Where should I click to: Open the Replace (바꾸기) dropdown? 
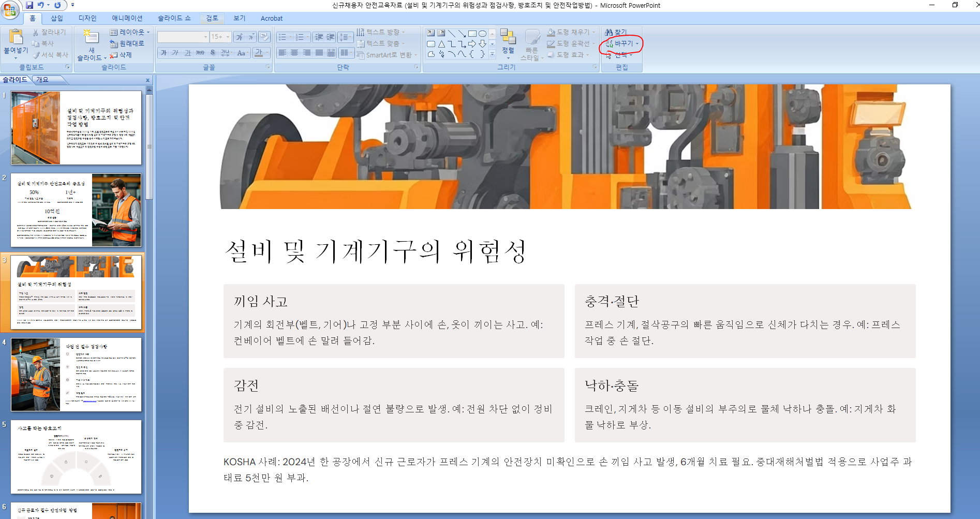pyautogui.click(x=623, y=43)
